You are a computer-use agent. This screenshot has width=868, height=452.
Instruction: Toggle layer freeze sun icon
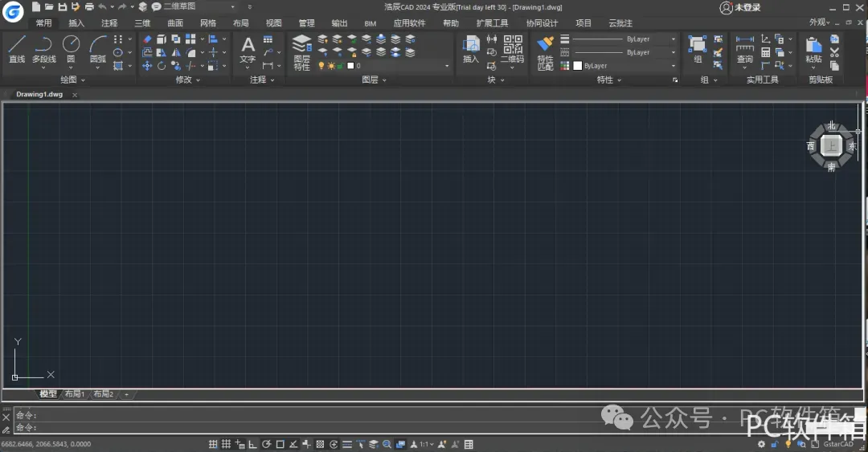(331, 66)
